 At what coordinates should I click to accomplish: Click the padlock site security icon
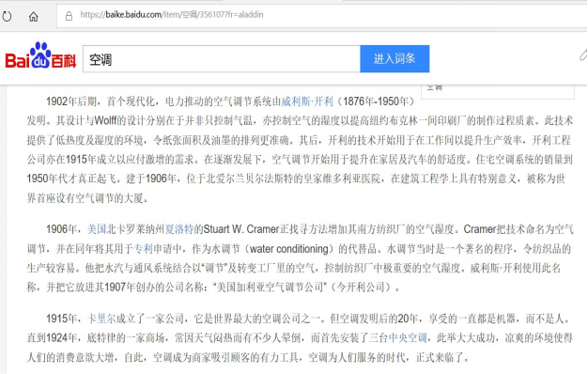click(69, 16)
